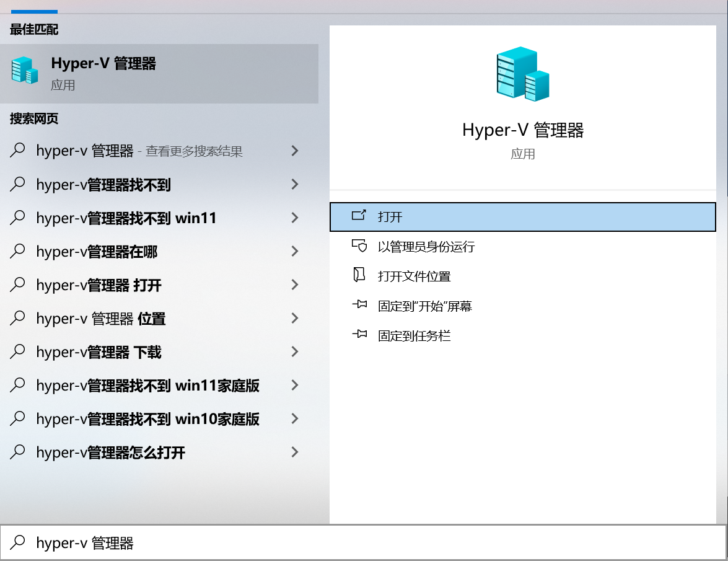Choose 打开文件位置
The image size is (728, 561).
point(523,276)
